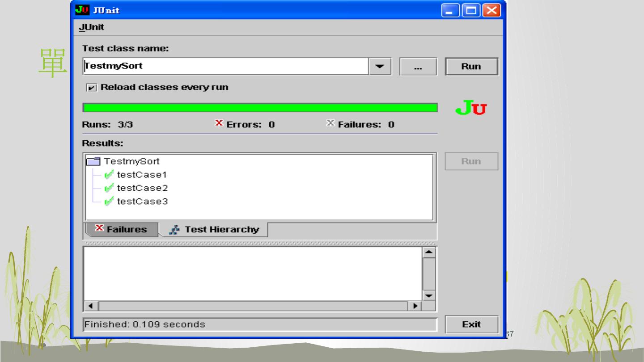Click the 'Finished: 0.109 seconds' status text

145,324
